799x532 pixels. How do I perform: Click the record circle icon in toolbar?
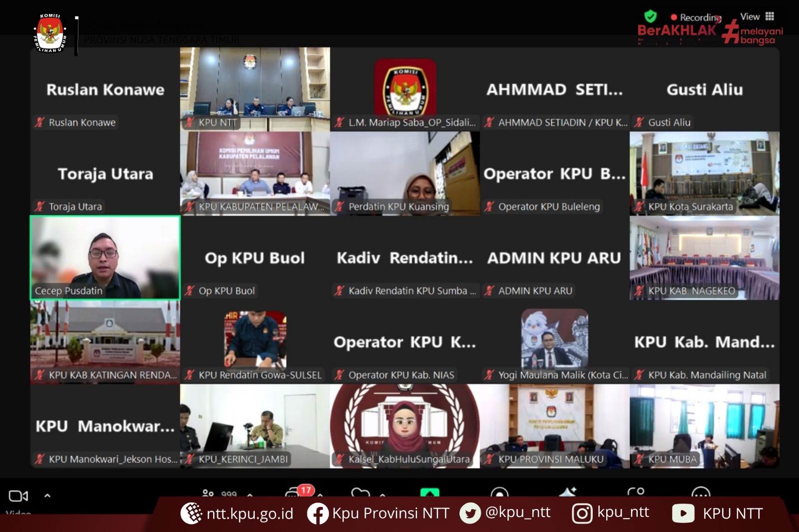(x=499, y=493)
